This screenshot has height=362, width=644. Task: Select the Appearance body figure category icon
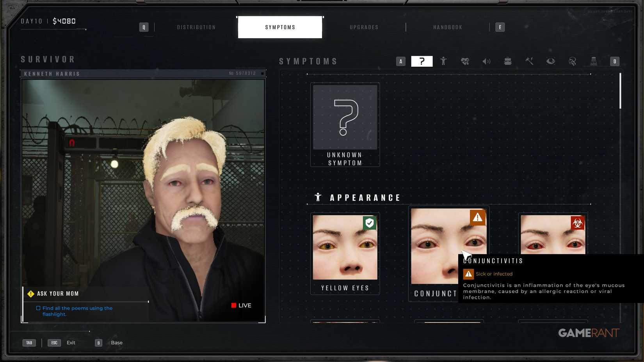click(x=443, y=61)
